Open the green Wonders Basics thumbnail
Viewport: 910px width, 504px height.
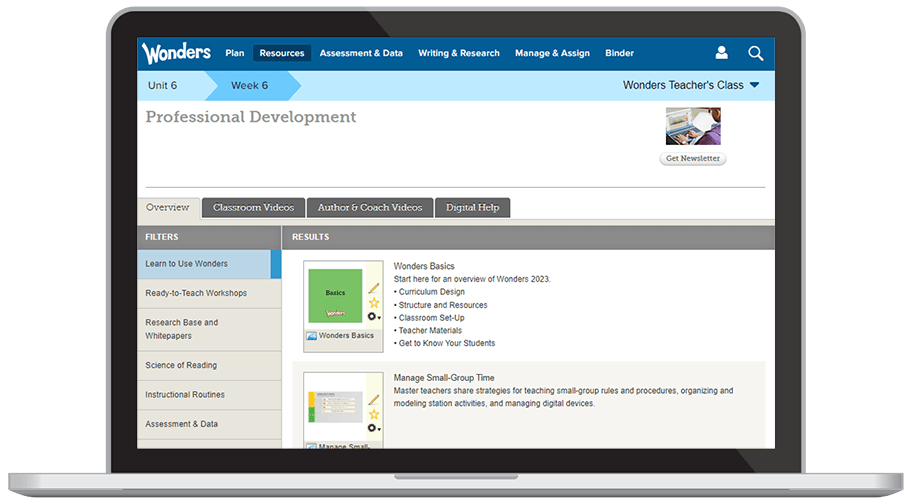pyautogui.click(x=335, y=296)
